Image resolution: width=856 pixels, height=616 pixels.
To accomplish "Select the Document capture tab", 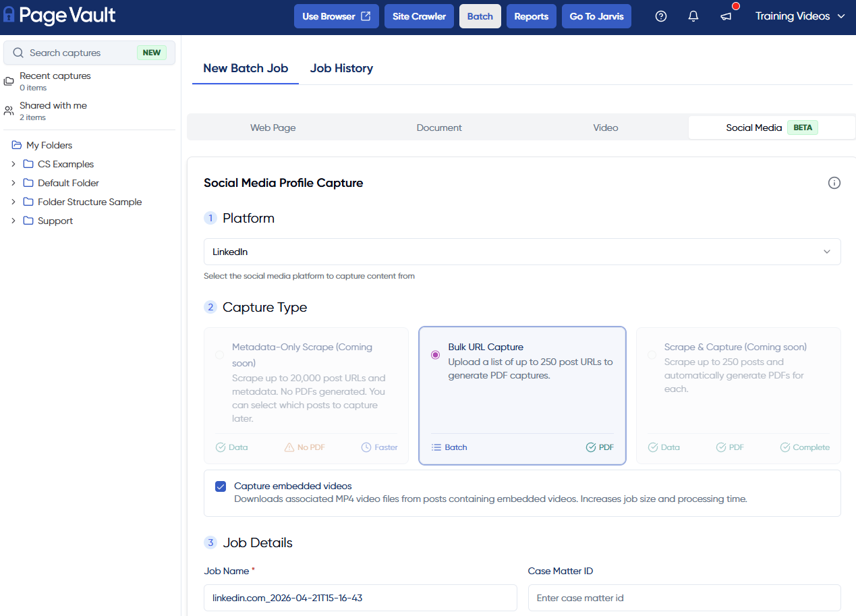I will (x=439, y=128).
